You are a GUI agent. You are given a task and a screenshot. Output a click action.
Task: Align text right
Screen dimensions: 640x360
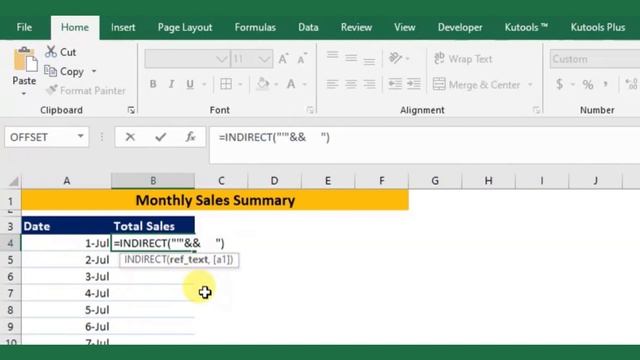click(x=369, y=84)
